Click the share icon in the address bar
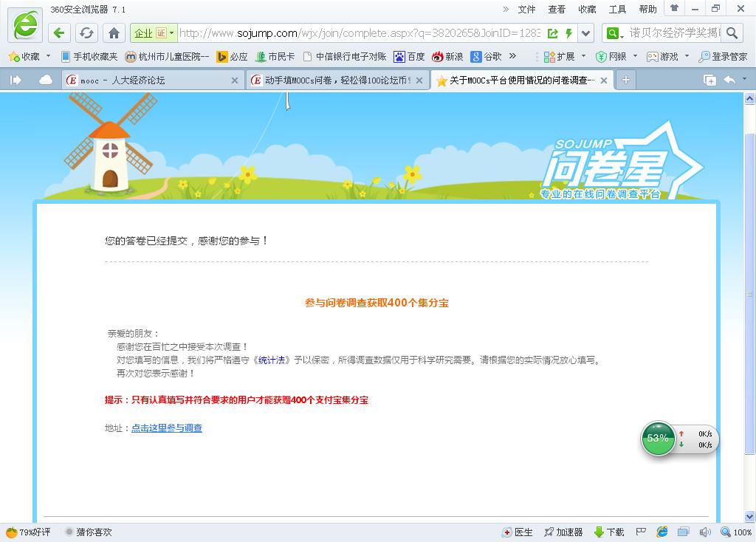Viewport: 756px width, 542px height. point(553,33)
